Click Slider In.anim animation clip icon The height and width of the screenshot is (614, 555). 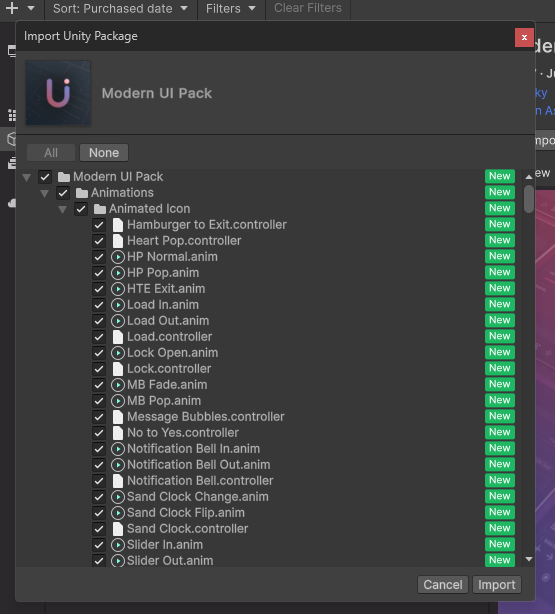(118, 545)
